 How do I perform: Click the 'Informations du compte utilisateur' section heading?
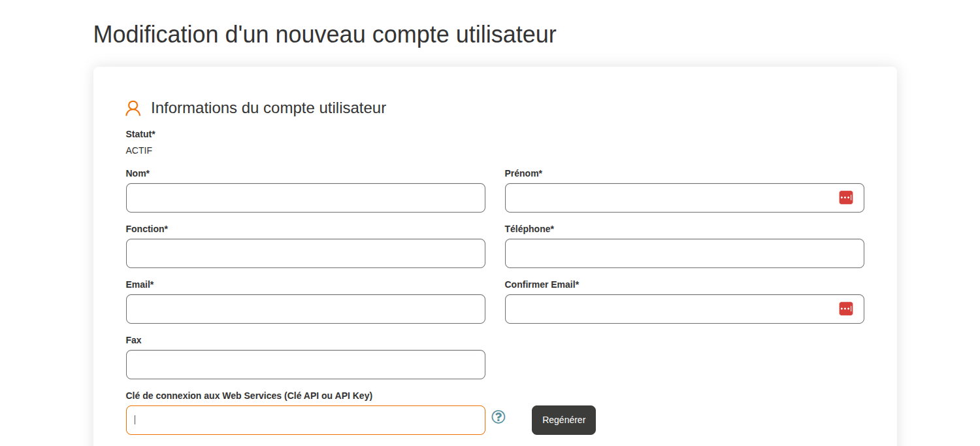[x=268, y=108]
